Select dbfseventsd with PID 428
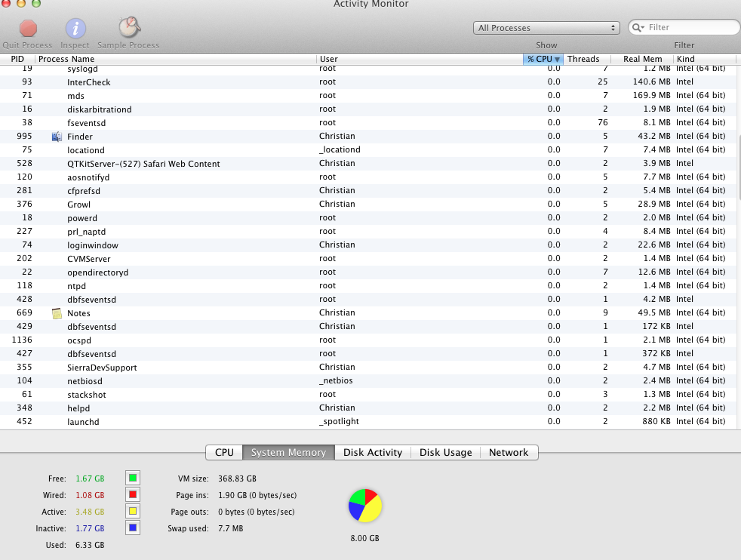Image resolution: width=741 pixels, height=560 pixels. 368,300
